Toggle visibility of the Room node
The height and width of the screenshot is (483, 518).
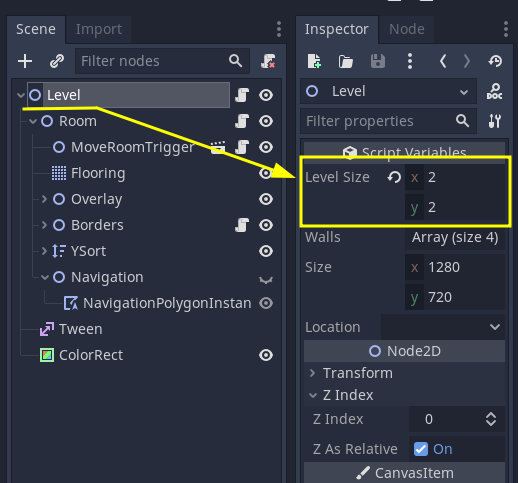click(266, 121)
